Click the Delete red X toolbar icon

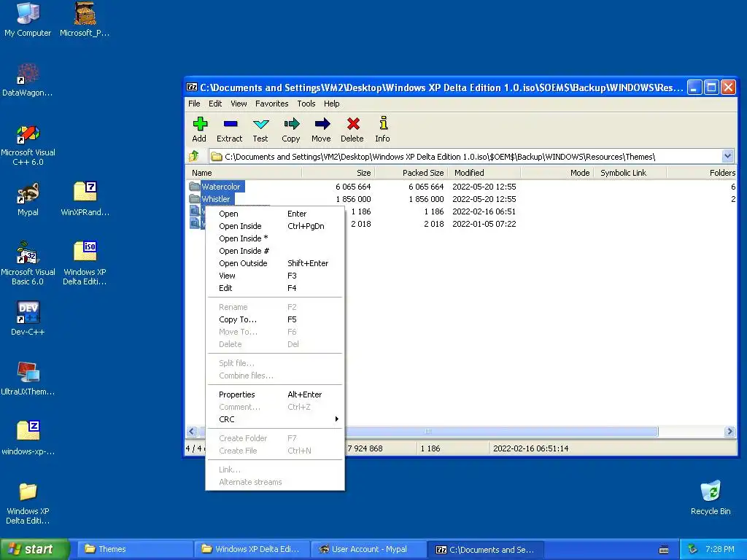[352, 124]
